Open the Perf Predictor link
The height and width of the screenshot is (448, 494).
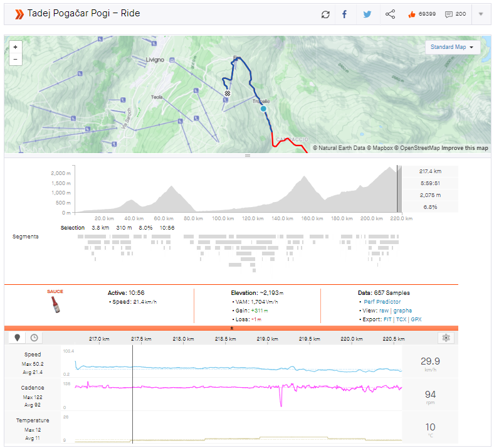(x=382, y=302)
